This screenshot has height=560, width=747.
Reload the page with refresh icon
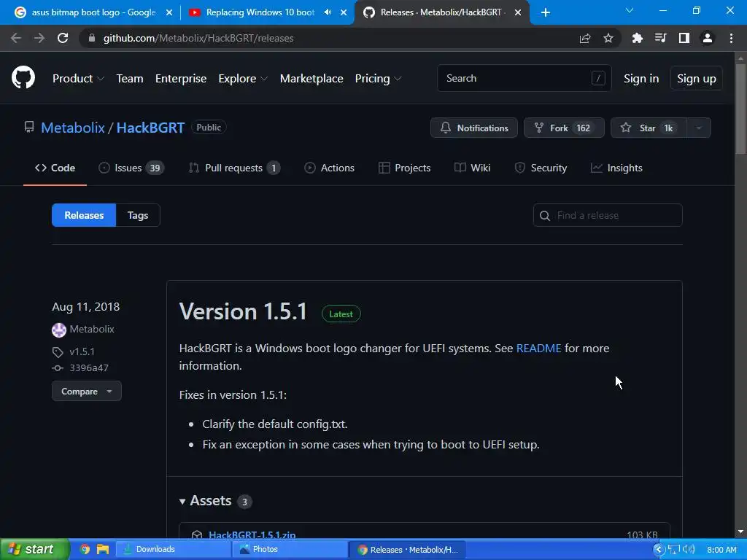coord(63,38)
